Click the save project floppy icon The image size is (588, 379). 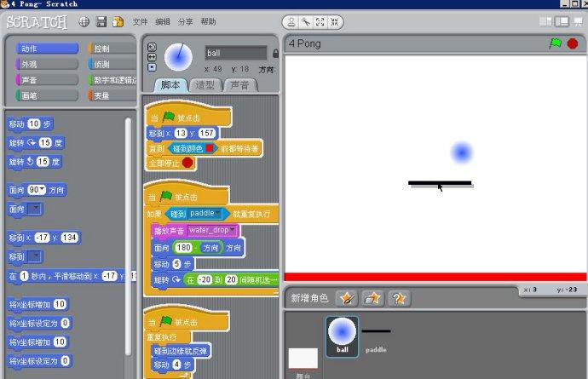101,22
